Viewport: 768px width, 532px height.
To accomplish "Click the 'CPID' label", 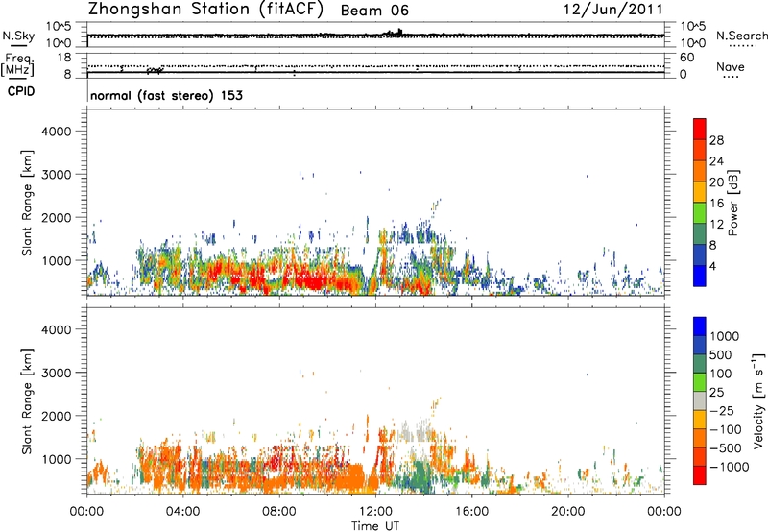I will [21, 91].
